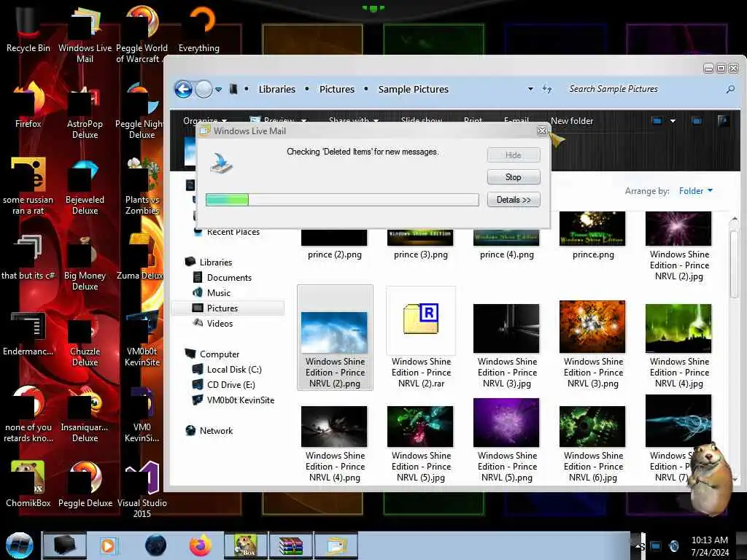Close the Windows Live Mail progress dialog
This screenshot has width=747, height=560.
(x=542, y=131)
